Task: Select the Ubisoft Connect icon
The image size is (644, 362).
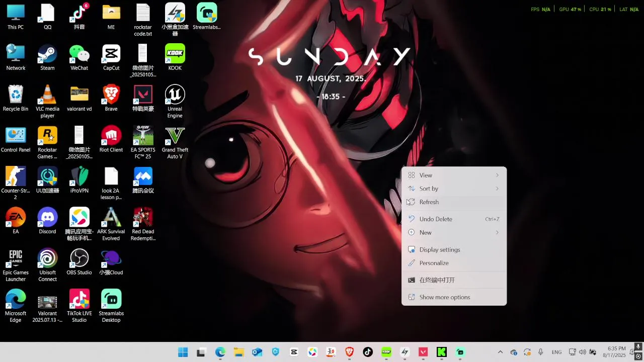Action: click(x=47, y=265)
